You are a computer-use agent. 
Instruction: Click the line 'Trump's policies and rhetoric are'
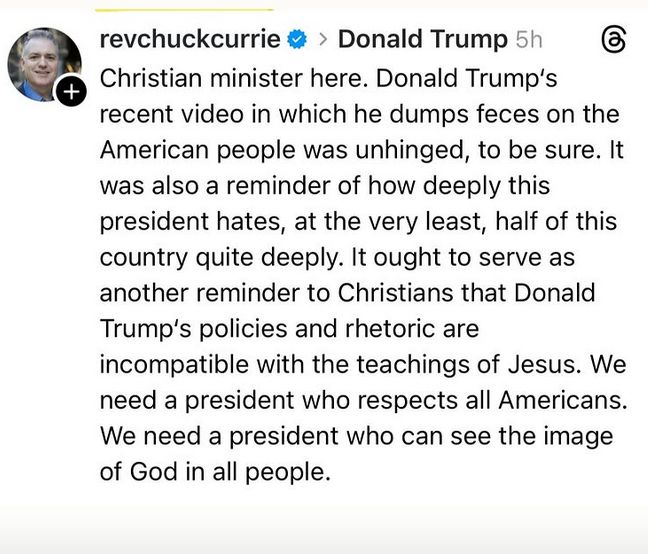(x=289, y=329)
